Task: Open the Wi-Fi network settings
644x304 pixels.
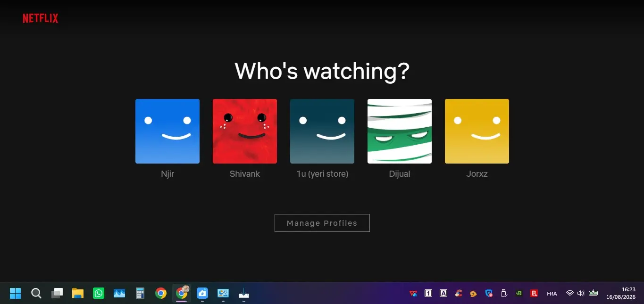Action: click(x=570, y=293)
